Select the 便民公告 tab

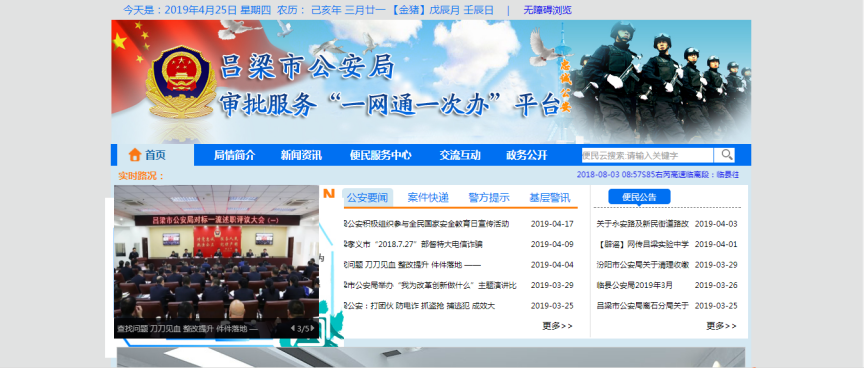tap(639, 197)
